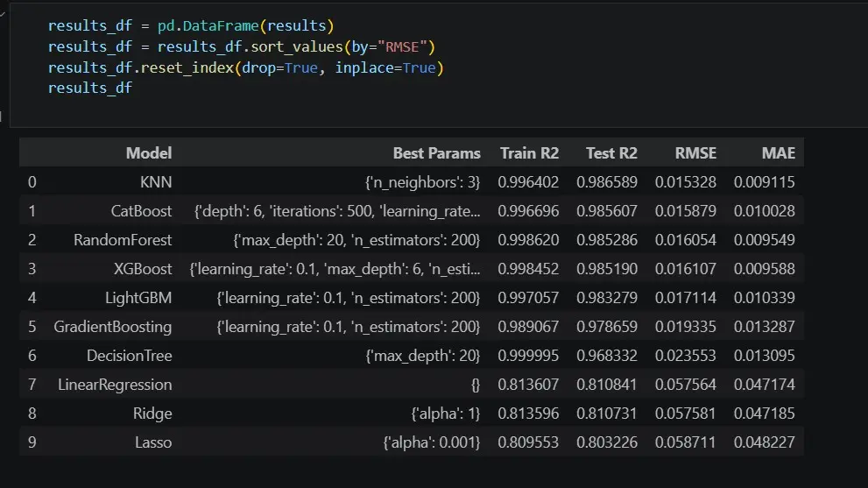Click the MAE column header
This screenshot has height=488, width=868.
[778, 153]
